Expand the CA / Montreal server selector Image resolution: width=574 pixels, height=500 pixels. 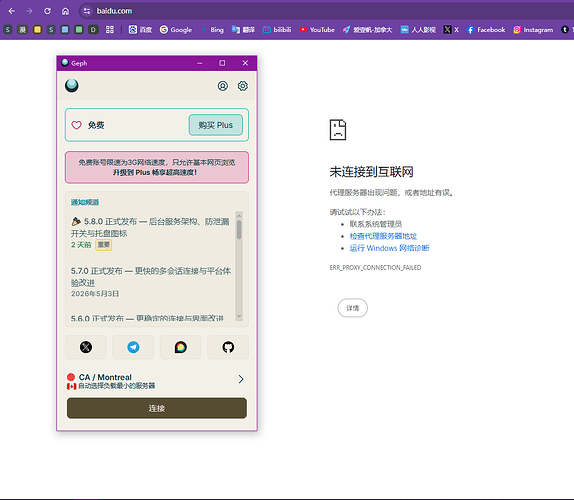click(157, 381)
